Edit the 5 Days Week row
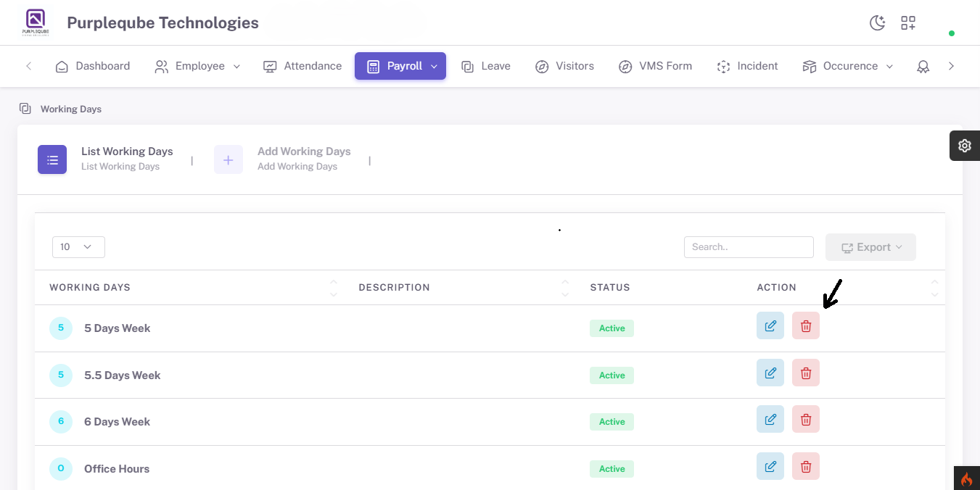Viewport: 980px width, 490px height. tap(770, 325)
